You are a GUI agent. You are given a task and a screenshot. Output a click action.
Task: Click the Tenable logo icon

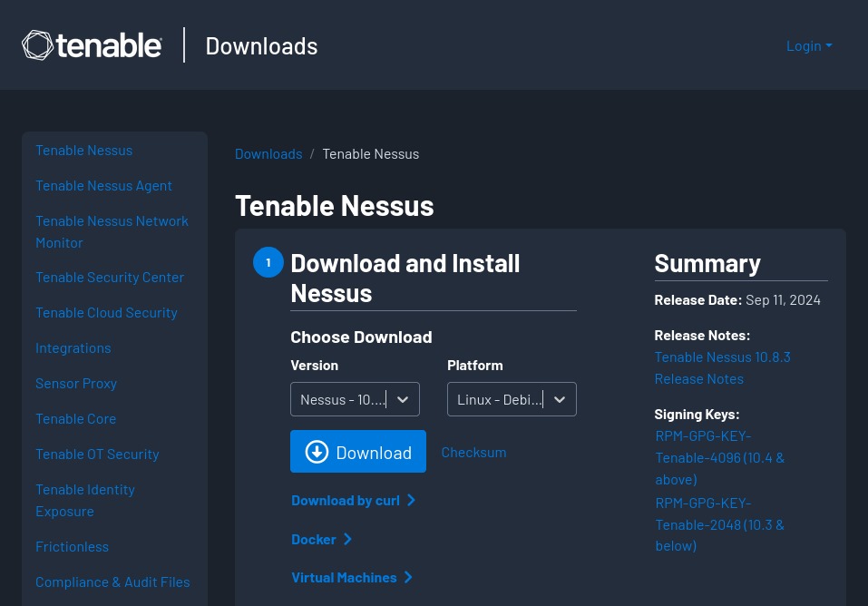coord(37,45)
